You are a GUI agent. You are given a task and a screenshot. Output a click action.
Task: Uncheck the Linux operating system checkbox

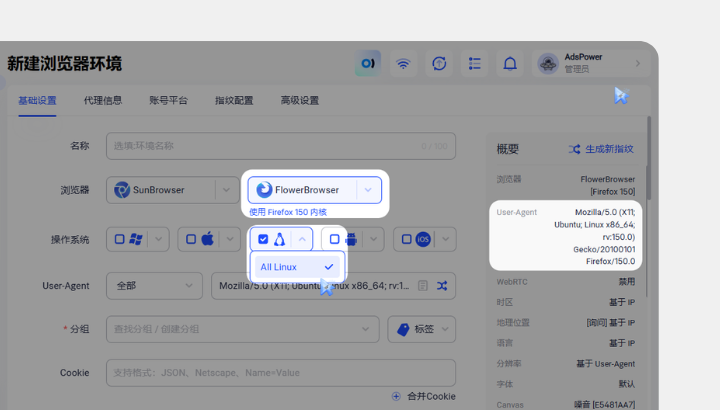[263, 239]
